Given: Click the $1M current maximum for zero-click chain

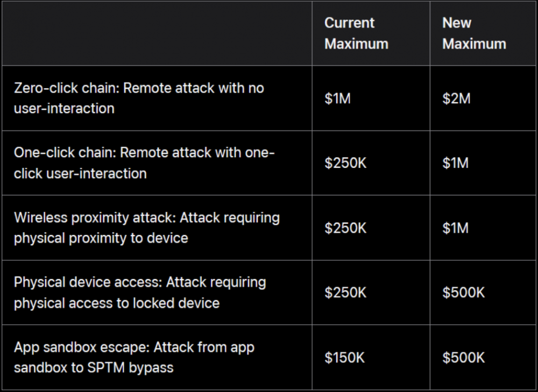Looking at the screenshot, I should click(337, 98).
